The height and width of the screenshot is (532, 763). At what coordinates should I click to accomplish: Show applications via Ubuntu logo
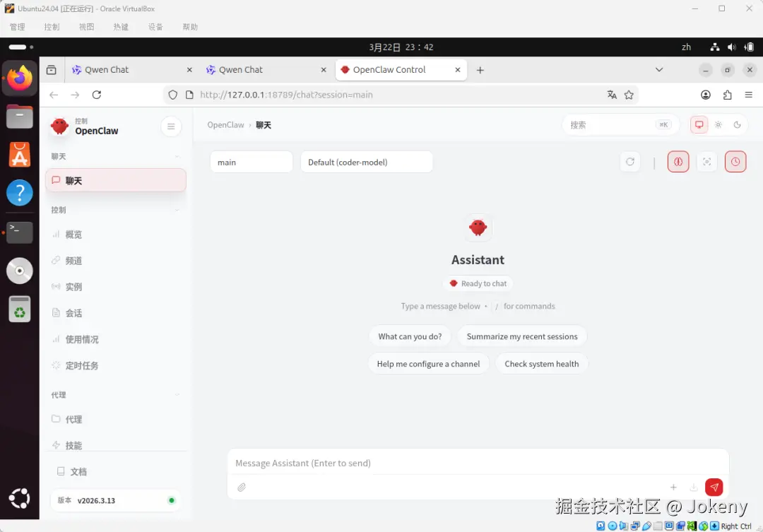[x=20, y=498]
